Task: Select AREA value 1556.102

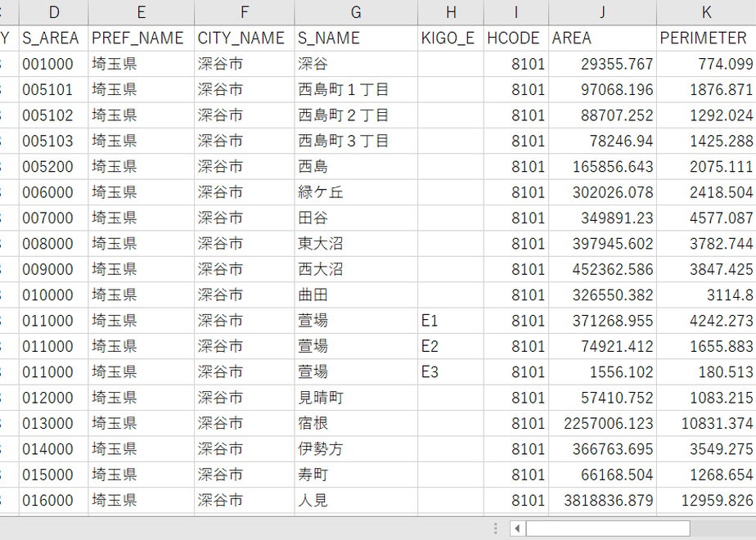Action: coord(602,371)
